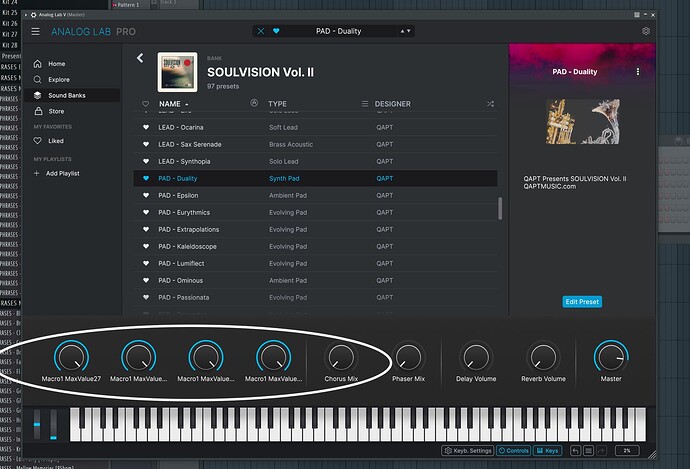This screenshot has width=690, height=469.
Task: Click the X icon beside preset name
Action: [x=261, y=31]
